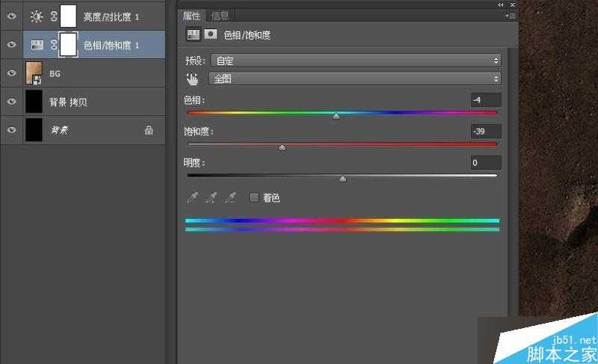
Task: Switch to the 信息 tab
Action: click(221, 16)
